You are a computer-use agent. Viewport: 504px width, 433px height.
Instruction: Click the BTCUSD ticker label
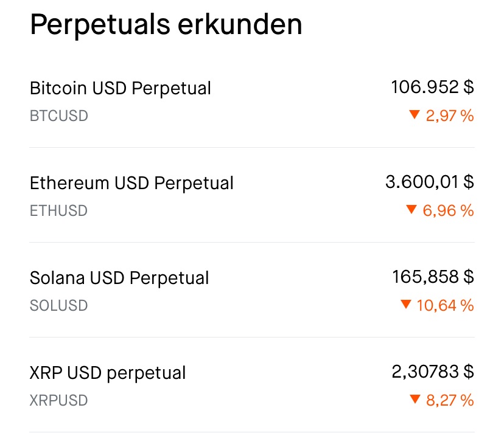tap(58, 116)
